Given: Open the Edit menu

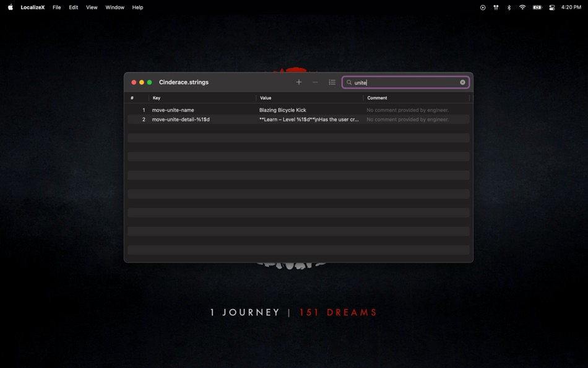Looking at the screenshot, I should 74,7.
